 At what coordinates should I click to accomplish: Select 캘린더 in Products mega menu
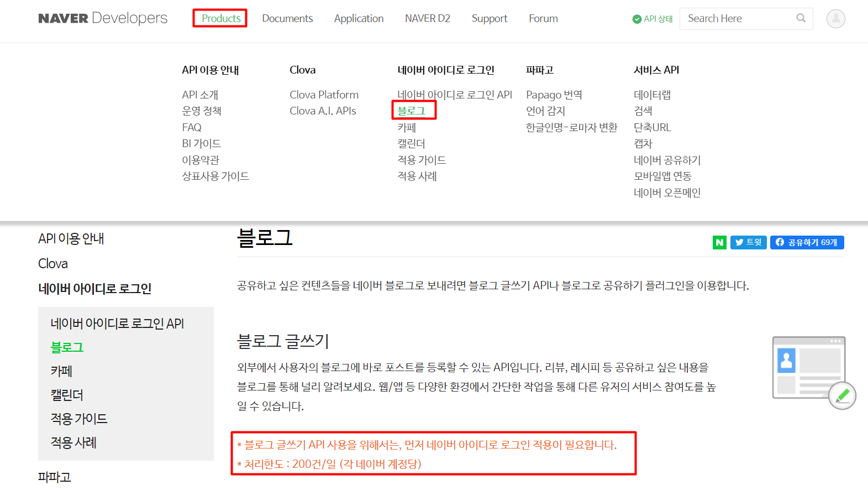[411, 143]
